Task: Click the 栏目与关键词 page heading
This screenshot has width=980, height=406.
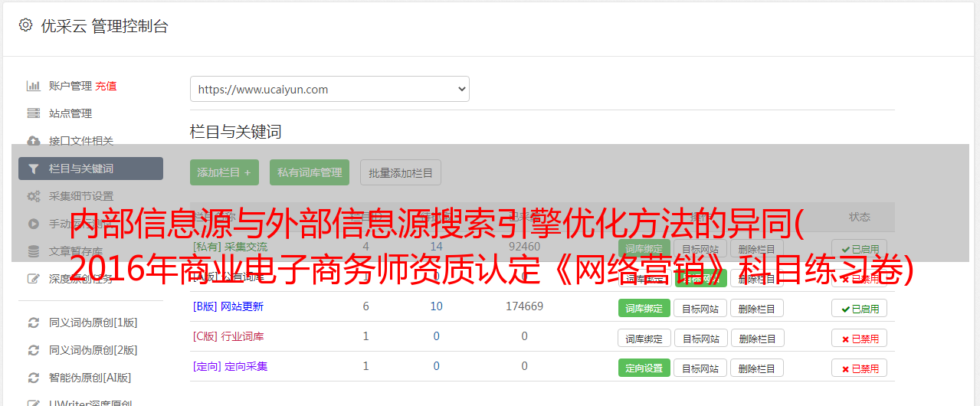Action: [x=236, y=132]
